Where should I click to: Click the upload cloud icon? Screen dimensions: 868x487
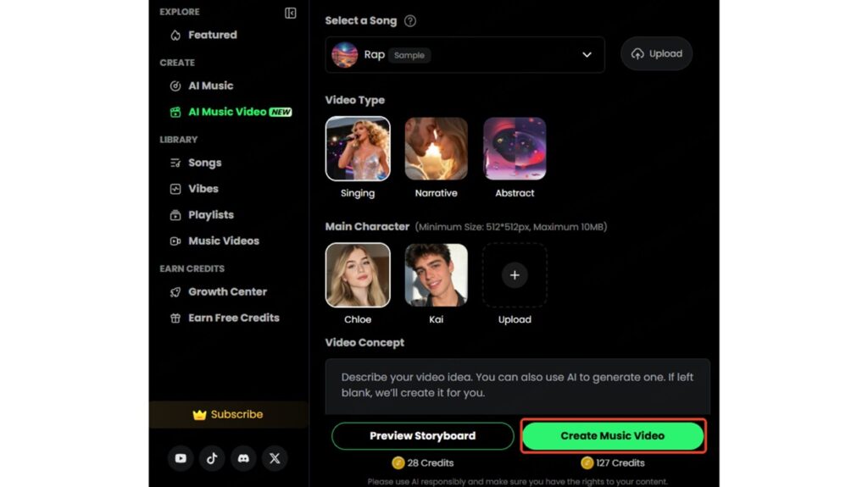pos(637,53)
